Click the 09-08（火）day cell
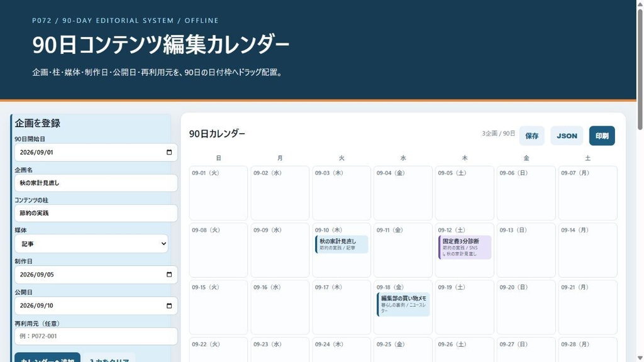This screenshot has width=644, height=362. (218, 250)
